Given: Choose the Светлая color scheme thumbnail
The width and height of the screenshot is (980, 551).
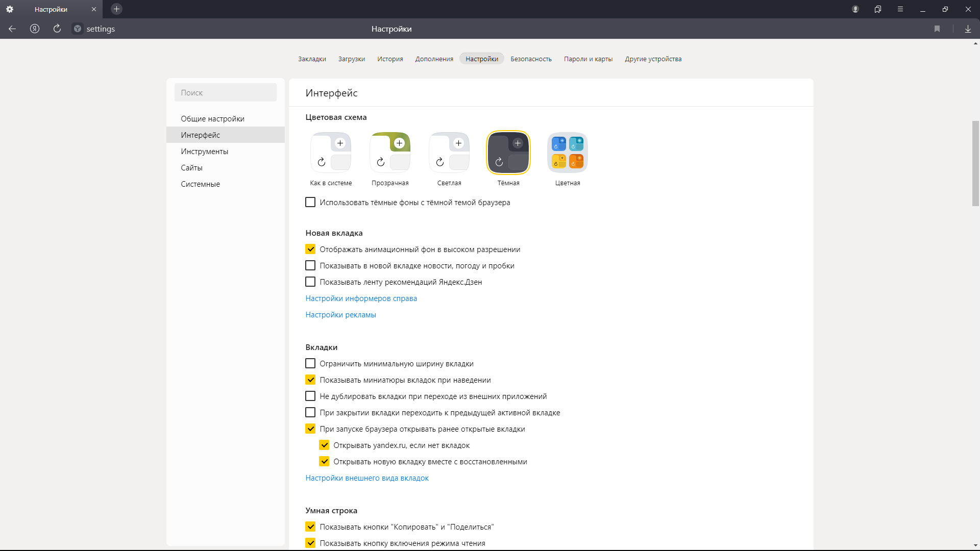Looking at the screenshot, I should pos(449,153).
